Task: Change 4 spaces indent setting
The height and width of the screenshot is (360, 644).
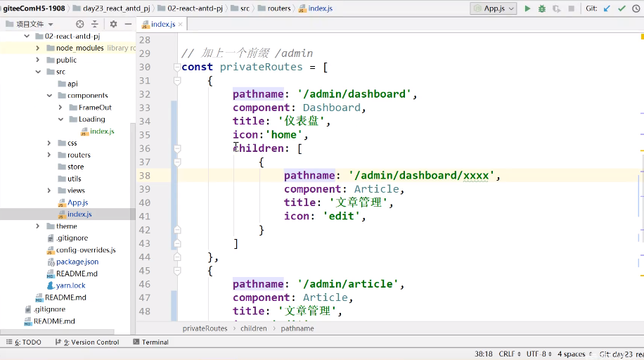Action: pos(574,354)
